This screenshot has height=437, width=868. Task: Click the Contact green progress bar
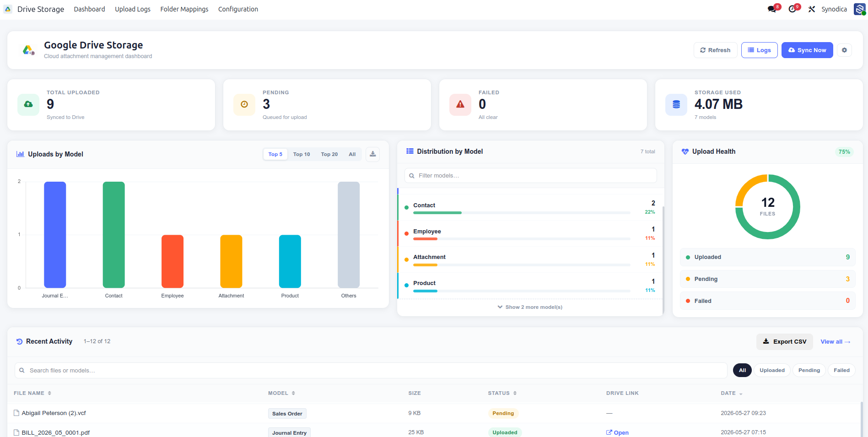[x=437, y=213]
